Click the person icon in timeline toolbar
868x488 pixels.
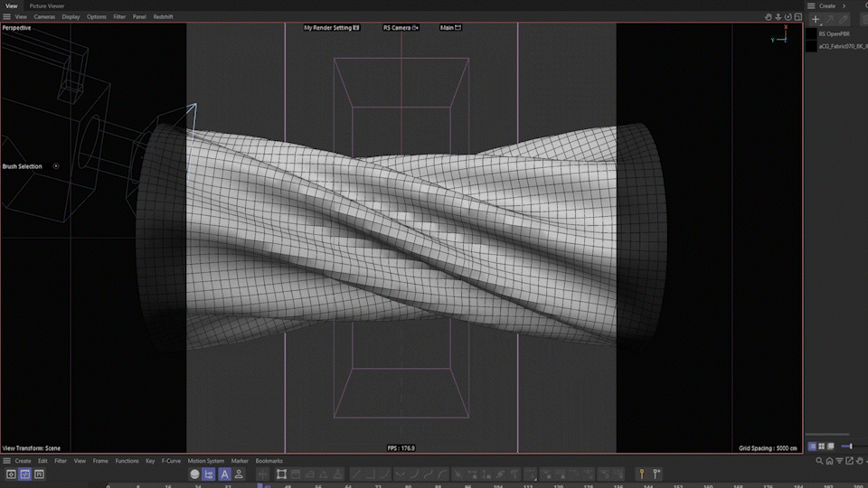point(239,474)
